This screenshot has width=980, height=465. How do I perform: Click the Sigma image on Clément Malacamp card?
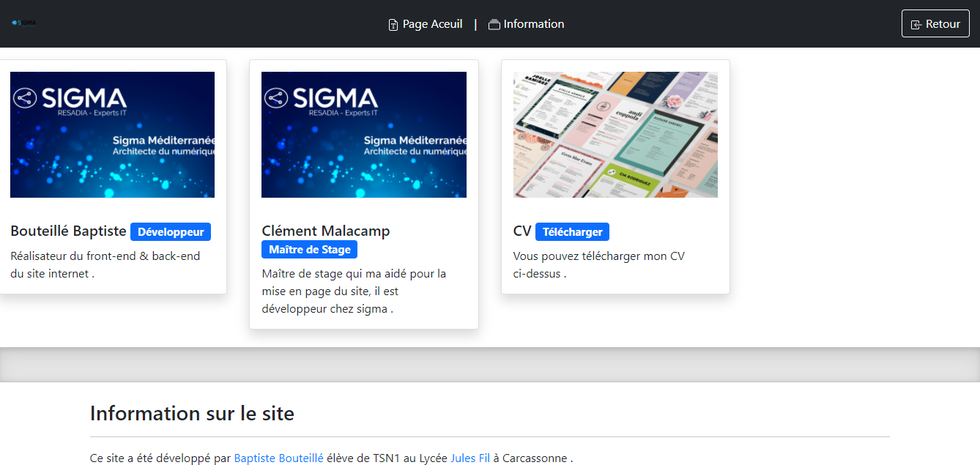(364, 135)
